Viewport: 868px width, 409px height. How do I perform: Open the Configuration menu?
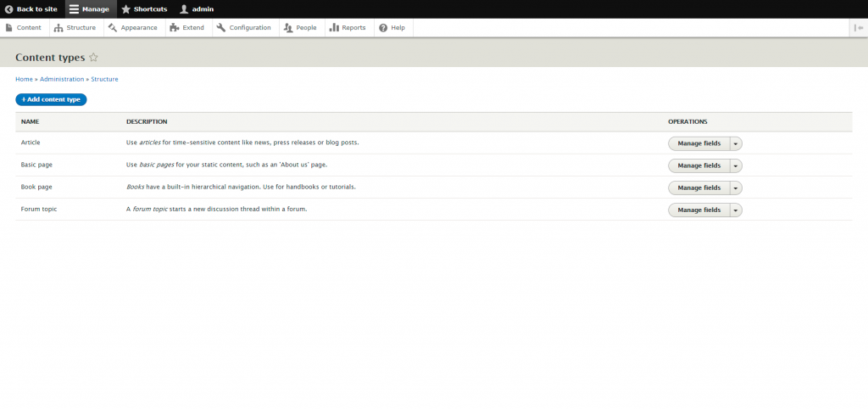click(244, 28)
